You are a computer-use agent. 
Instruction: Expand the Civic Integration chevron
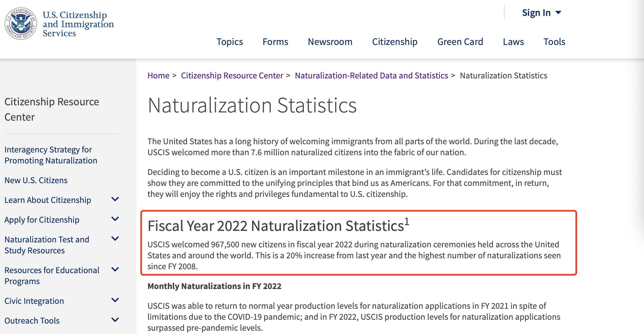click(115, 300)
